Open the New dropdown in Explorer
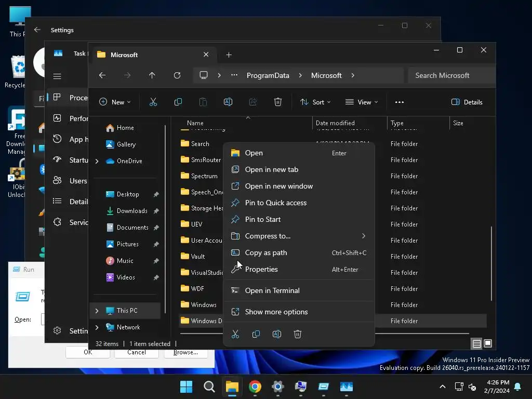Viewport: 532px width, 399px height. click(115, 102)
